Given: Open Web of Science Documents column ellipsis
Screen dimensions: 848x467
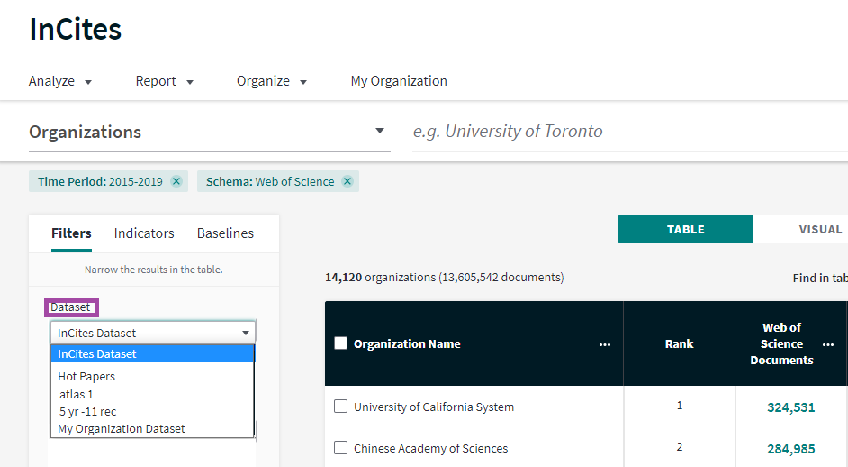Looking at the screenshot, I should [828, 344].
